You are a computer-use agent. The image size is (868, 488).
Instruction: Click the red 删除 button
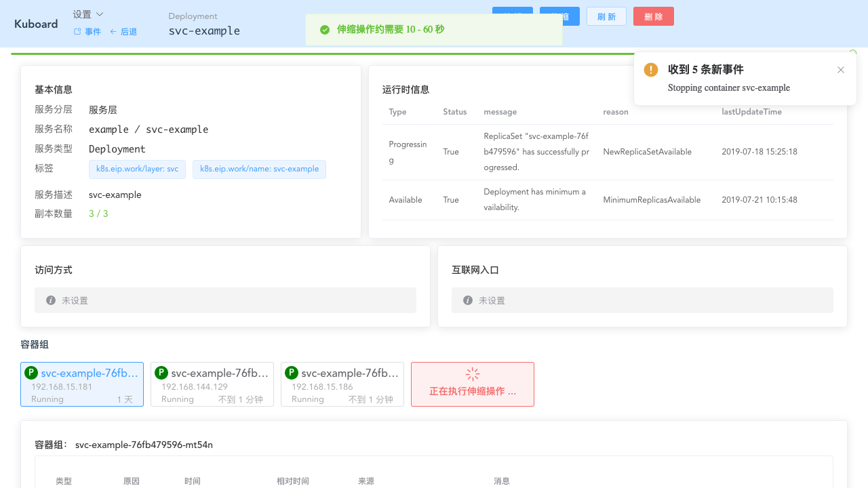(653, 16)
